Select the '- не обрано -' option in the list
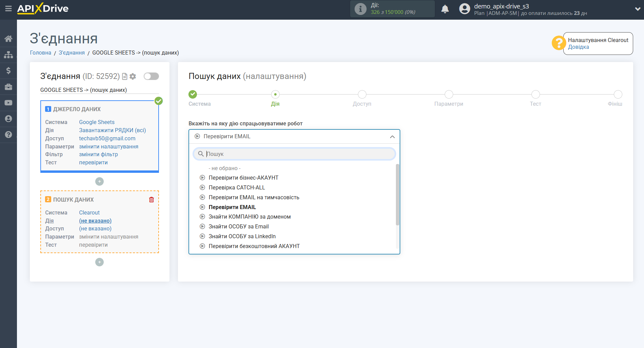The width and height of the screenshot is (644, 348). [x=224, y=168]
